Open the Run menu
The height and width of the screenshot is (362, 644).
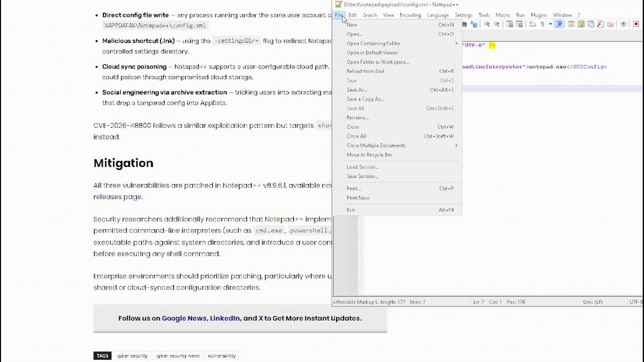point(521,15)
